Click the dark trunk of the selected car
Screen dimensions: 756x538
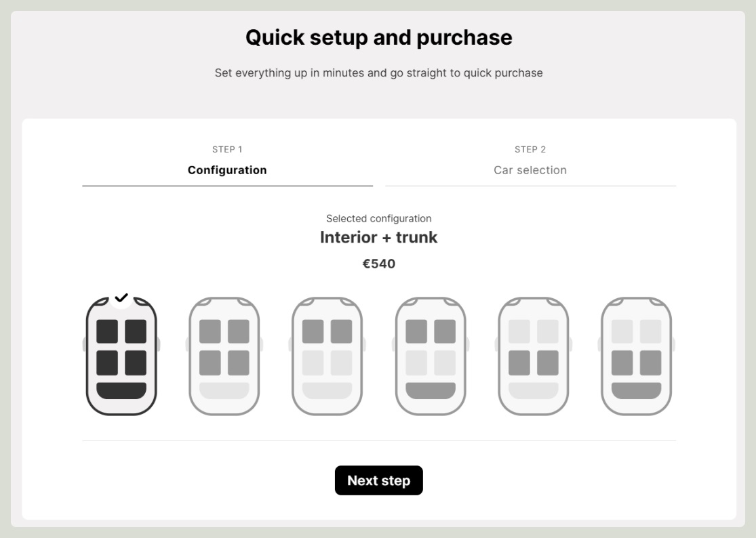click(x=121, y=390)
